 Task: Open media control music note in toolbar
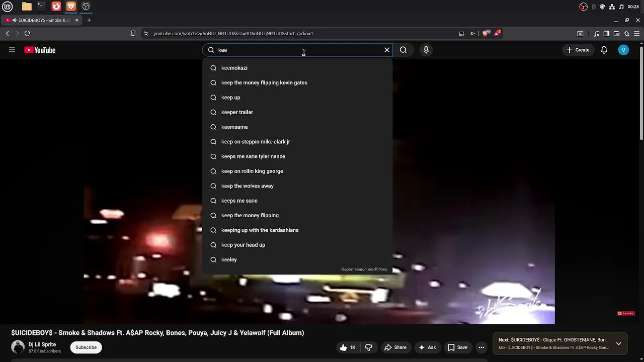point(596,34)
